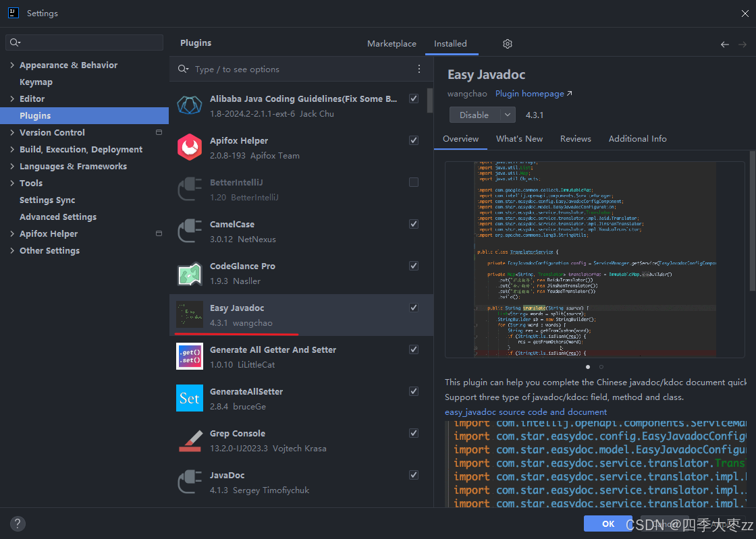Viewport: 756px width, 539px height.
Task: Open the What's New tab
Action: tap(519, 139)
